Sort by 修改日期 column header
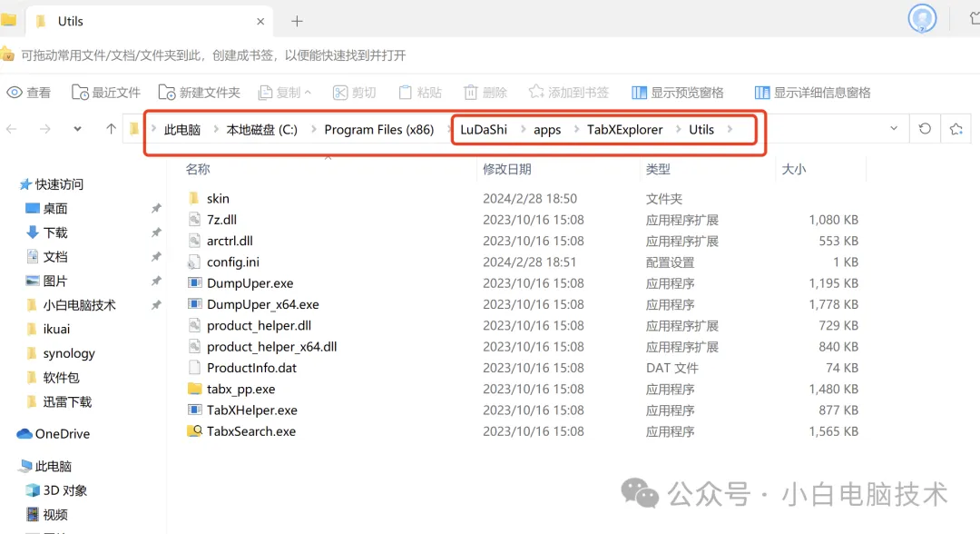Viewport: 980px width, 534px height. point(507,170)
